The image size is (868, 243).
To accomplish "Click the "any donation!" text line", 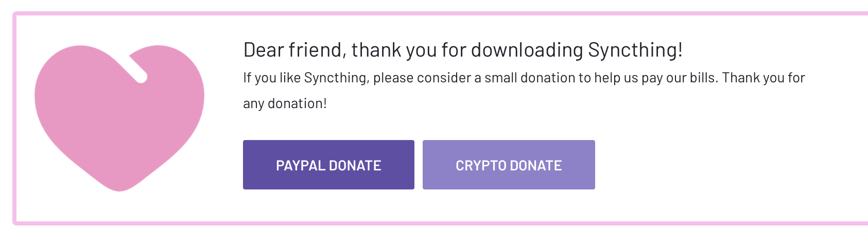I will coord(285,103).
